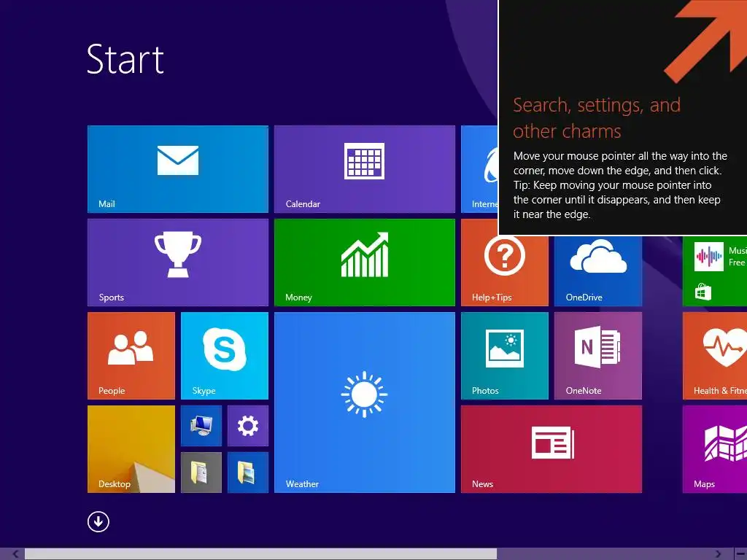The height and width of the screenshot is (560, 747).
Task: Click the horizontal scrollbar thumb
Action: [x=260, y=554]
